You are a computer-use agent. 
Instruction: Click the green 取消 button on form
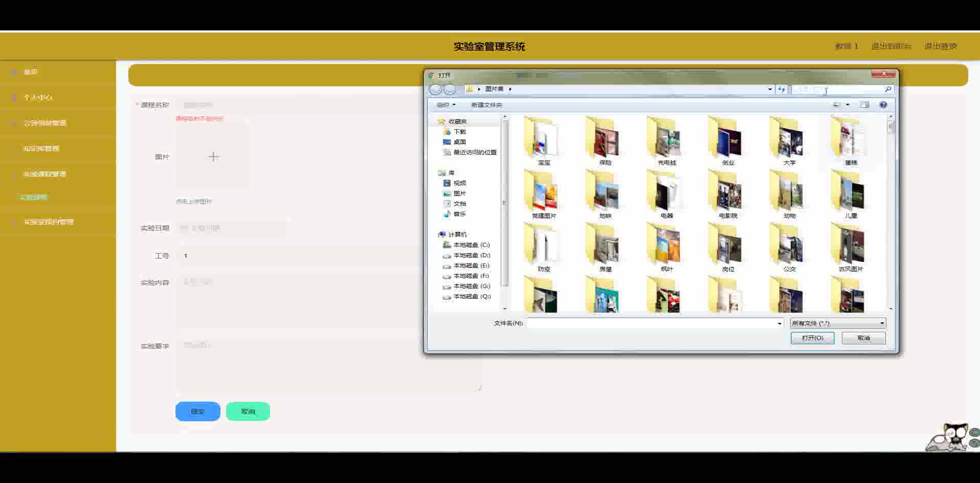pos(248,411)
